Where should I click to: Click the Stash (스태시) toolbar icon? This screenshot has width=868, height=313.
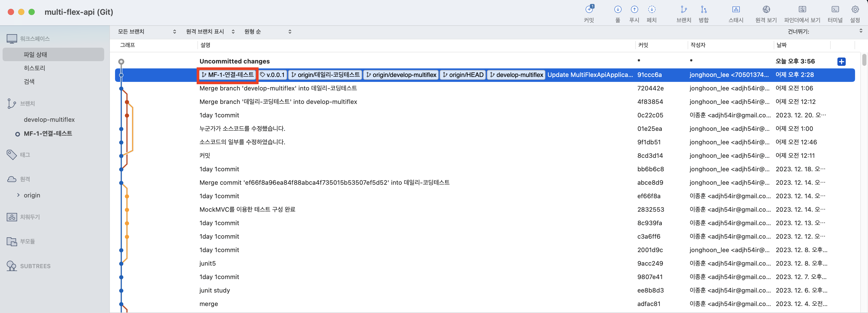(736, 10)
